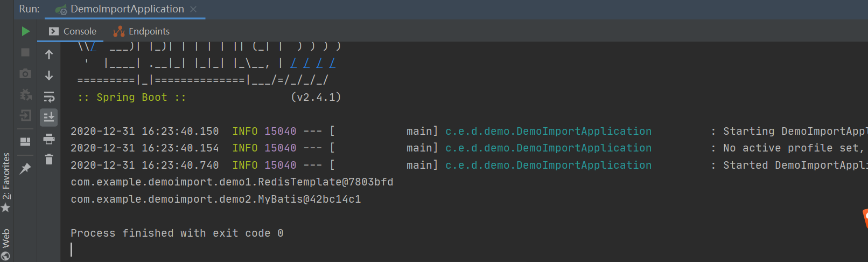This screenshot has width=868, height=262.
Task: Open c.e.d.demo.DemoImportApplication link at 16:23:40.740
Action: (548, 165)
